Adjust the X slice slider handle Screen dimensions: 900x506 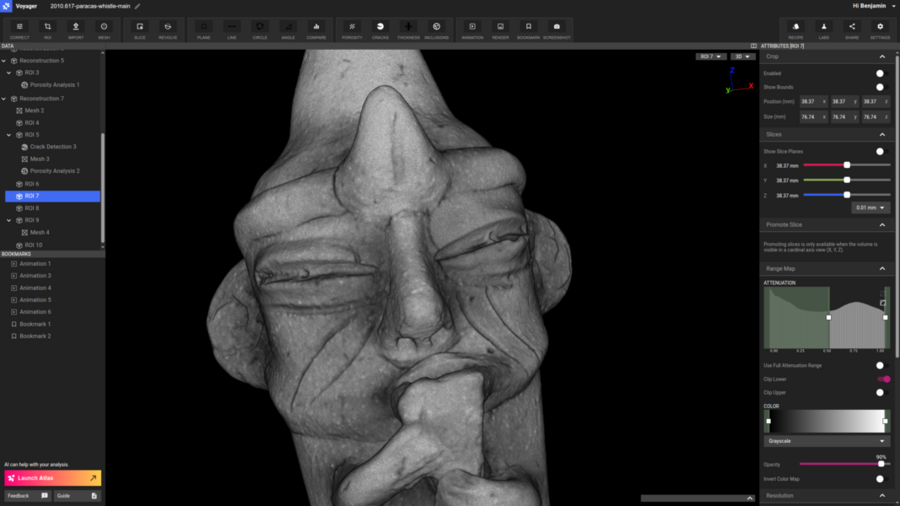click(x=847, y=165)
